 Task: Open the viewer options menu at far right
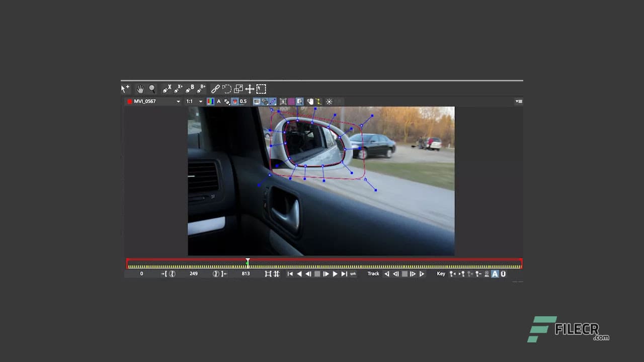pos(519,101)
